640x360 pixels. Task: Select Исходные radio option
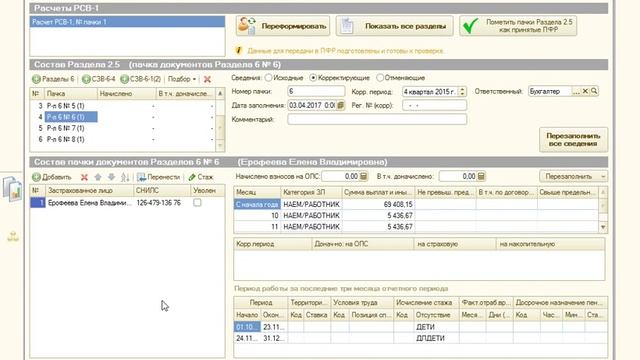pos(269,78)
